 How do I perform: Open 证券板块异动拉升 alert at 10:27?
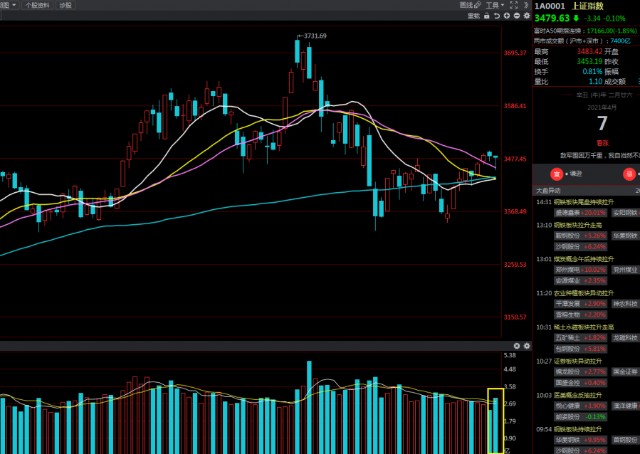(x=583, y=359)
